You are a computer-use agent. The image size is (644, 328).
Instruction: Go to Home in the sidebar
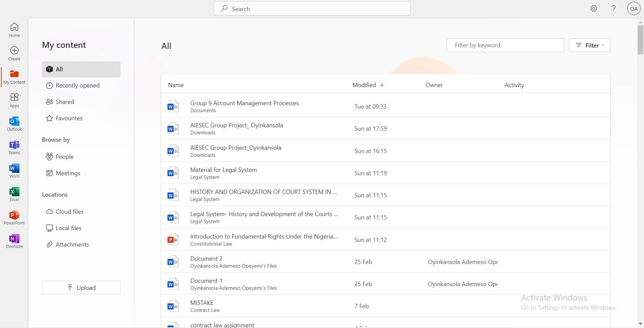click(14, 30)
